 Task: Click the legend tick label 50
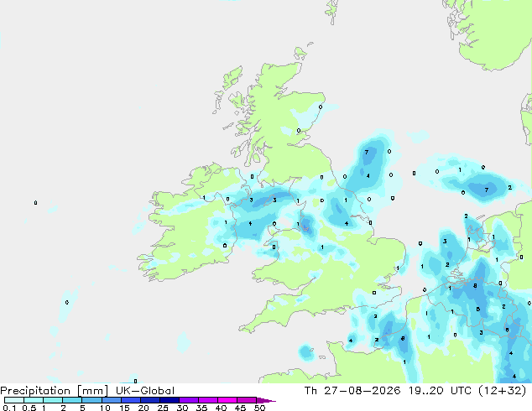tap(259, 408)
